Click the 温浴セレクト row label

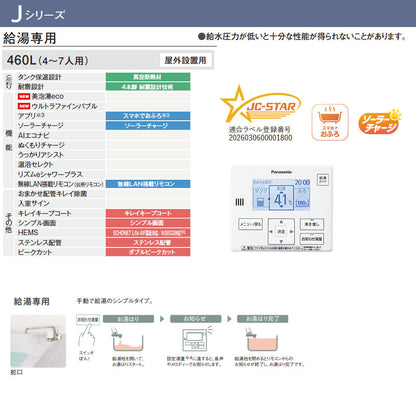(x=35, y=164)
